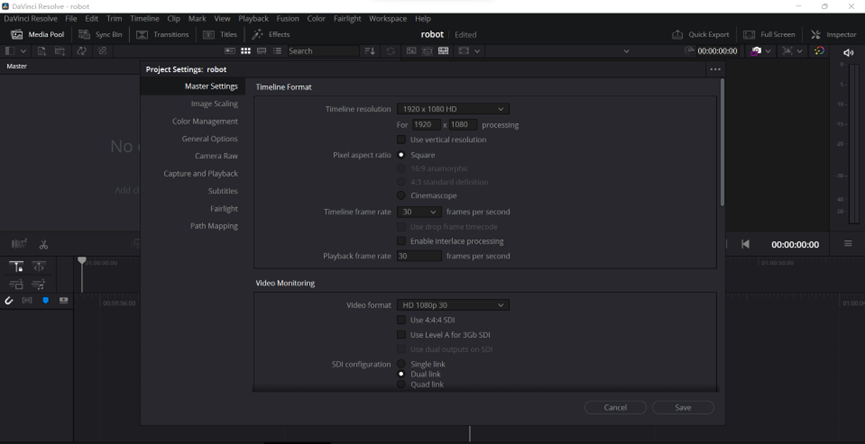Image resolution: width=865 pixels, height=444 pixels.
Task: Go to General Options settings
Action: pos(210,138)
